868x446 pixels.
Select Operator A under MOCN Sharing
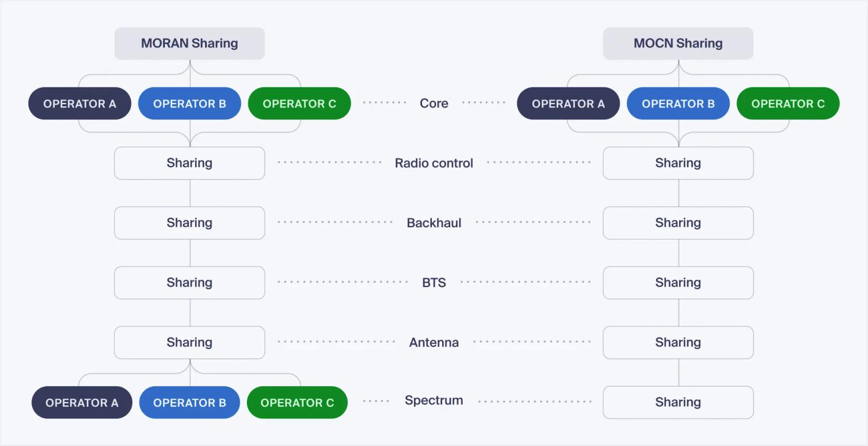[569, 104]
